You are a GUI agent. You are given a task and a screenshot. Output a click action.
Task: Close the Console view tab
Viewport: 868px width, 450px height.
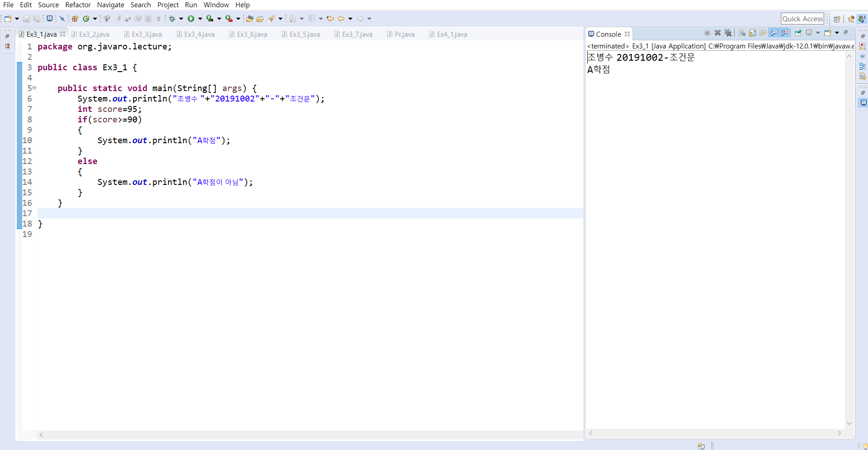[x=627, y=34]
